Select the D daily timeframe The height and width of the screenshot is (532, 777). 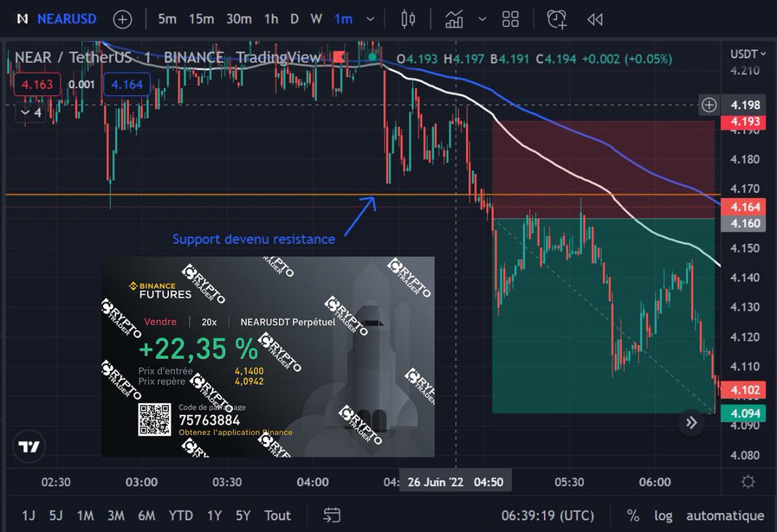click(295, 19)
